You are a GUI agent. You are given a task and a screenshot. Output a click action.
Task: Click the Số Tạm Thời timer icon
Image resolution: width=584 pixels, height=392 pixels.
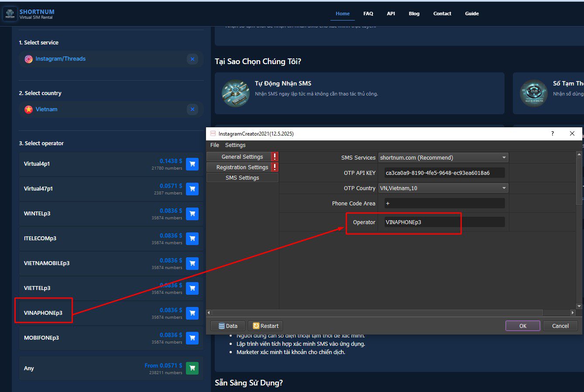pos(534,93)
